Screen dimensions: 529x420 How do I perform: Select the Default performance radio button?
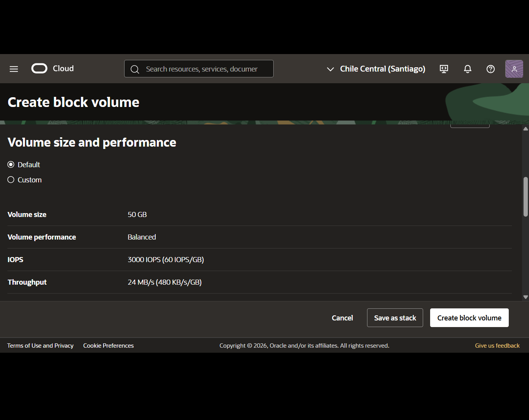[11, 164]
